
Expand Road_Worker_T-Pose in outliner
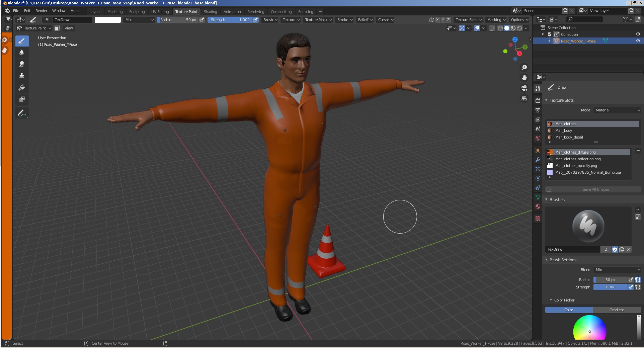(x=549, y=41)
